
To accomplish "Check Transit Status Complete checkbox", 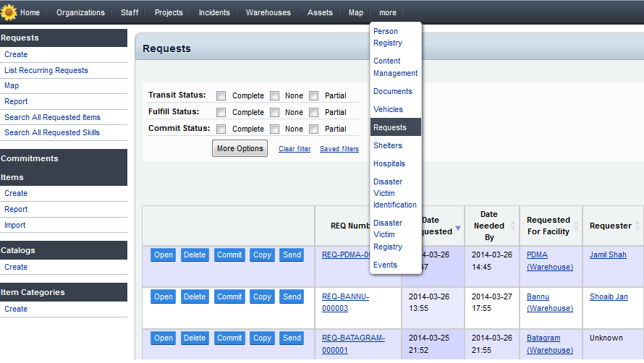I will pos(221,95).
